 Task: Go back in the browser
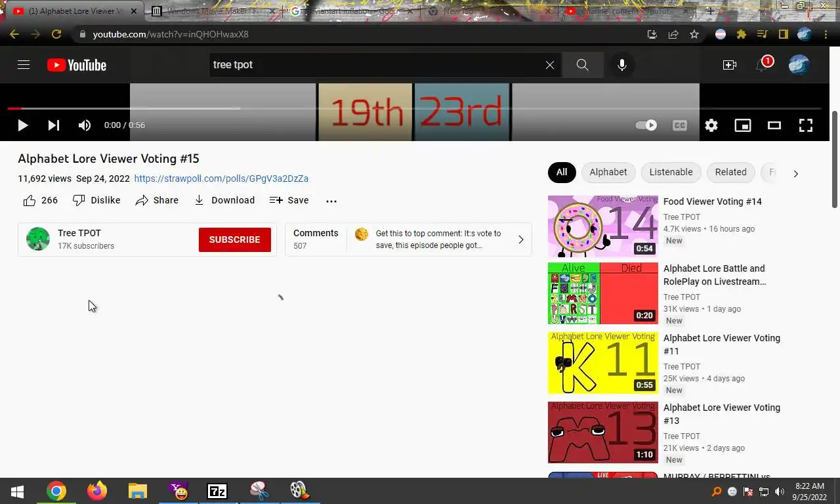14,34
